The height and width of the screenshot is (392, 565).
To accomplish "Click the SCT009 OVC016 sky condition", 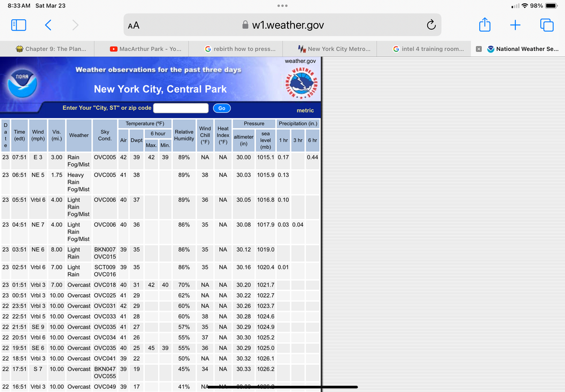I will click(x=105, y=271).
